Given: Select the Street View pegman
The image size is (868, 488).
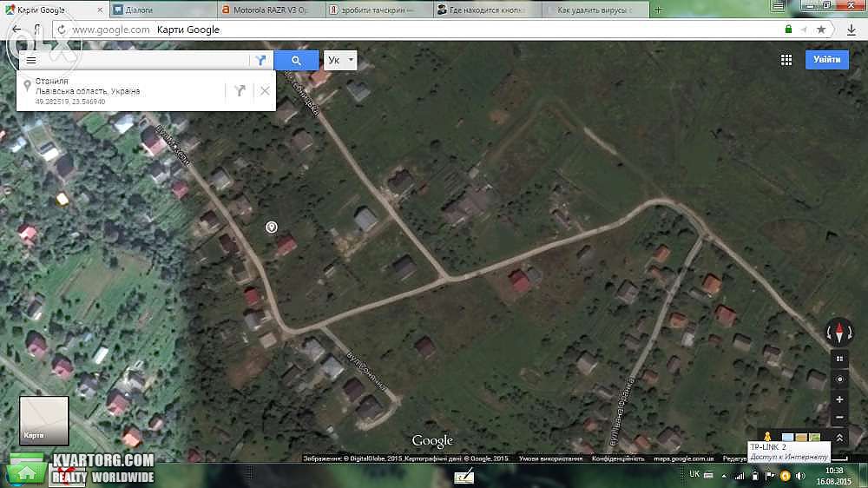Looking at the screenshot, I should pyautogui.click(x=767, y=437).
